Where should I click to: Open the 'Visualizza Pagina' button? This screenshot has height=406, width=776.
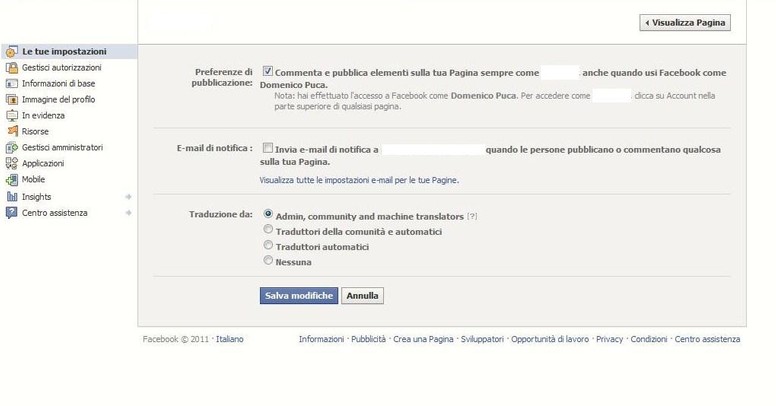pos(685,22)
